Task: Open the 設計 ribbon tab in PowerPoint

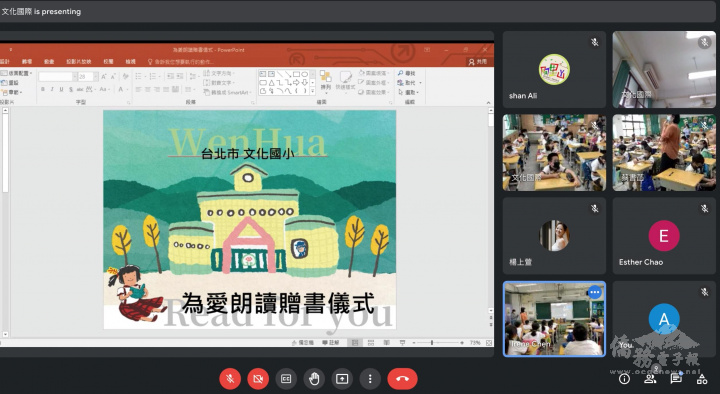Action: (5, 62)
